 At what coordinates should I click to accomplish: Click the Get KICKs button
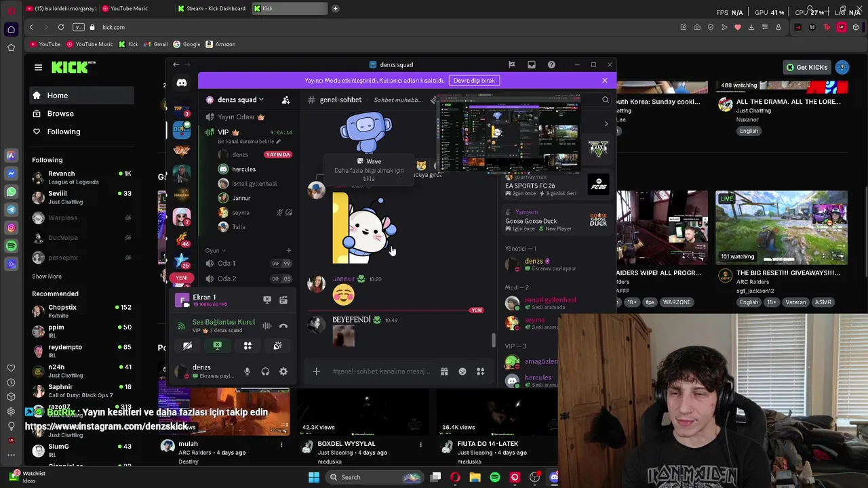tap(806, 67)
